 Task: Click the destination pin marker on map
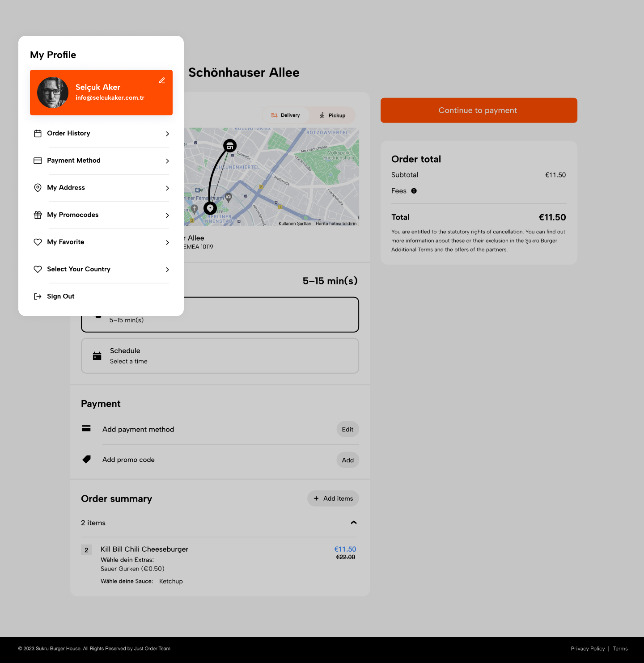(210, 208)
